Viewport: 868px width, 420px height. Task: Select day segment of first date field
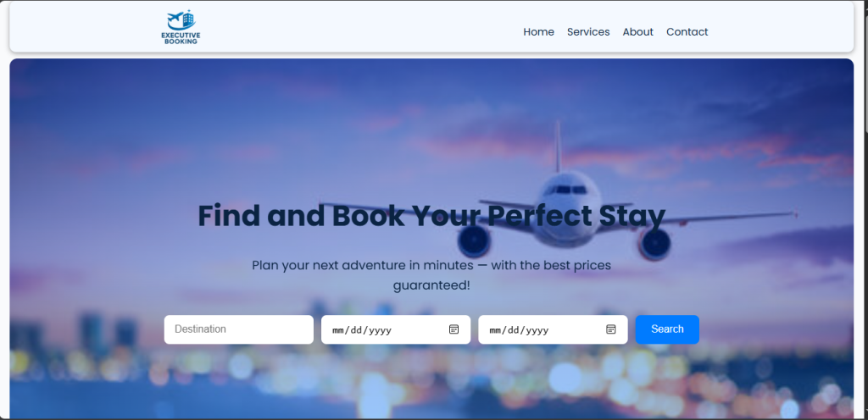[x=358, y=330]
